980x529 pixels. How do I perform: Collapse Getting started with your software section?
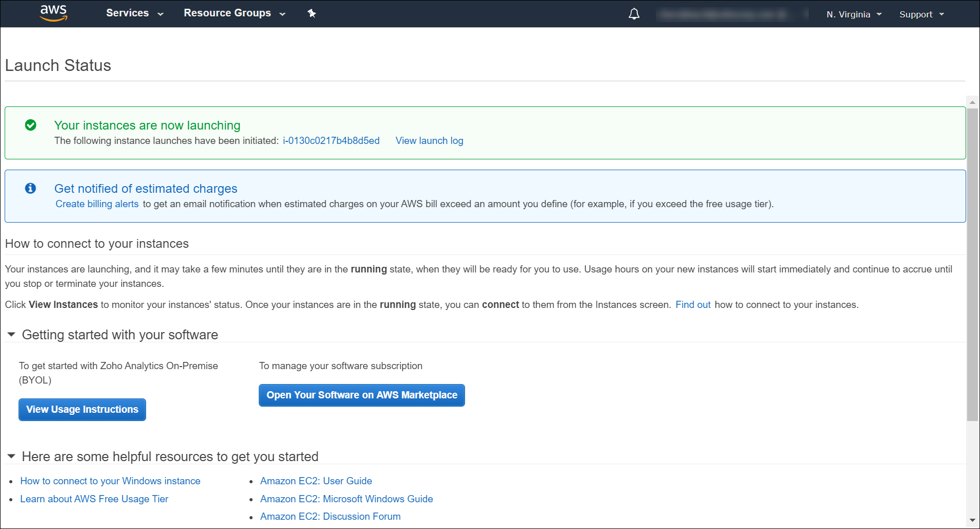(x=11, y=335)
